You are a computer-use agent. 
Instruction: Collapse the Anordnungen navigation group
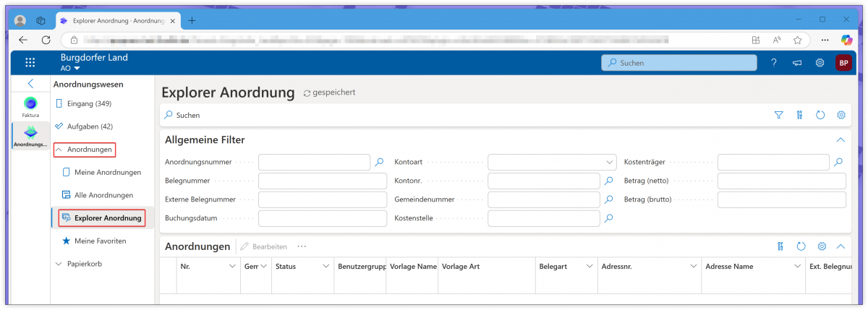(x=59, y=150)
